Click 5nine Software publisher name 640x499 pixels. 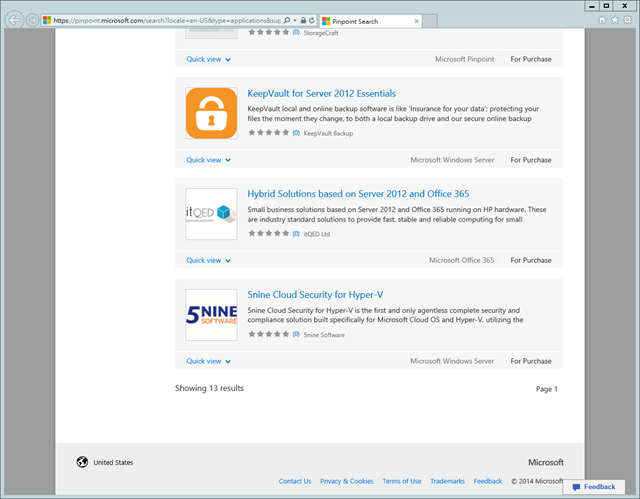click(x=324, y=335)
